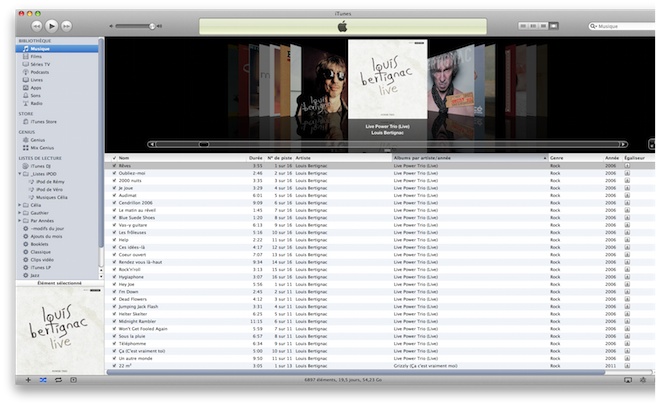656x407 pixels.
Task: Open Mix Genius in the sidebar
Action: [57, 148]
